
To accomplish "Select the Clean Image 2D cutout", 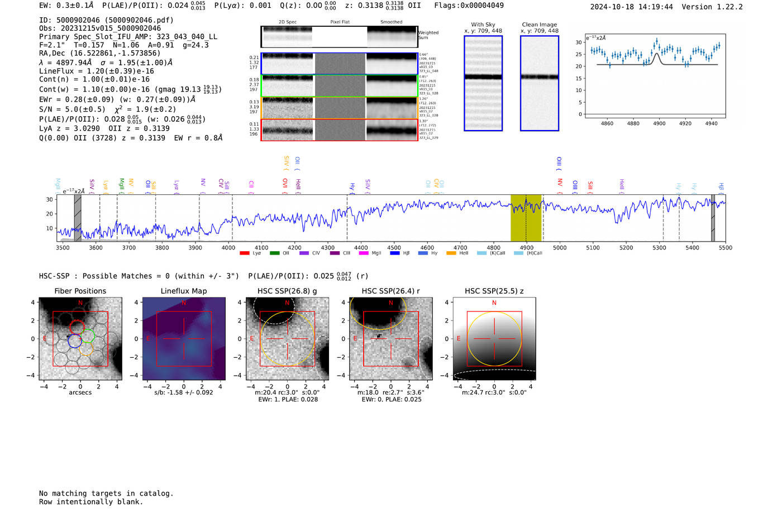I will [540, 83].
